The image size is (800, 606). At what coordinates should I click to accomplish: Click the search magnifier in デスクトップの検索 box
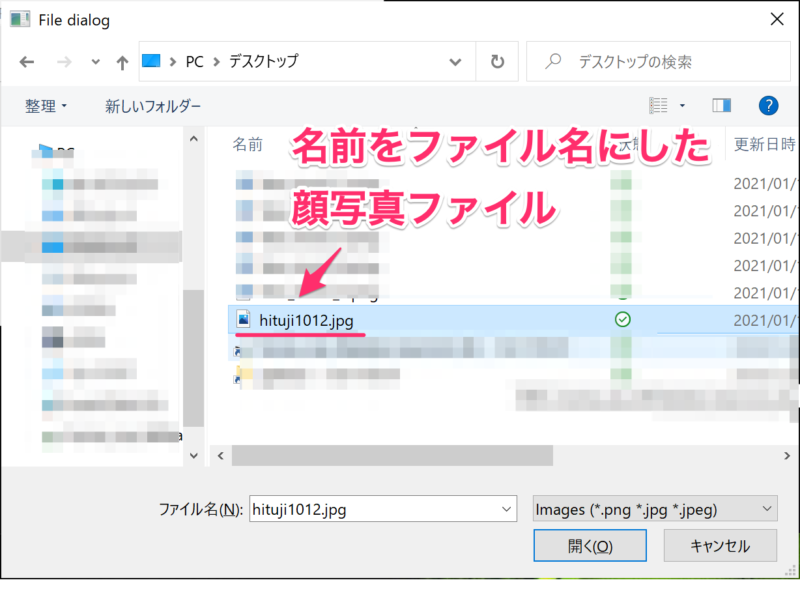point(552,61)
